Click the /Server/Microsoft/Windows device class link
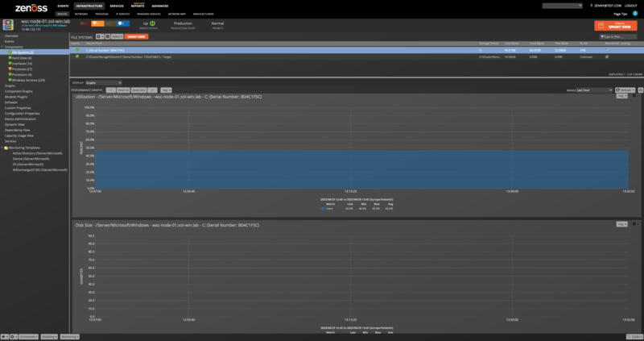 [x=44, y=25]
